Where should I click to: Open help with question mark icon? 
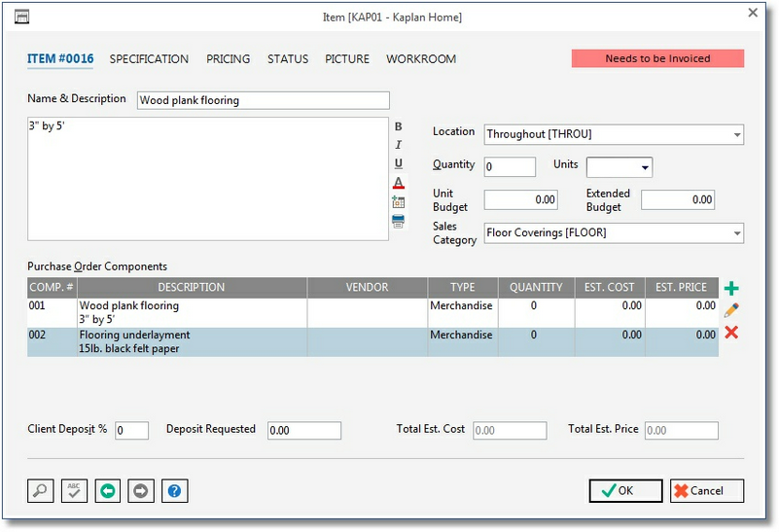click(x=174, y=491)
